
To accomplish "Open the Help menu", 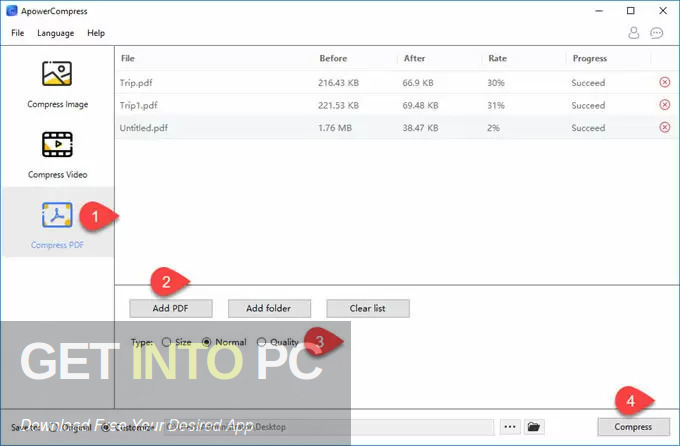I will pos(96,33).
